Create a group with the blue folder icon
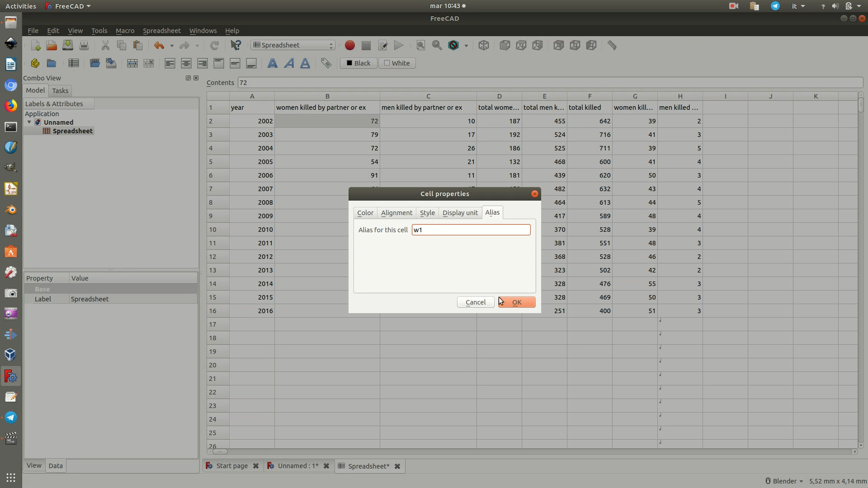Screen dimensions: 868x488 click(x=52, y=63)
